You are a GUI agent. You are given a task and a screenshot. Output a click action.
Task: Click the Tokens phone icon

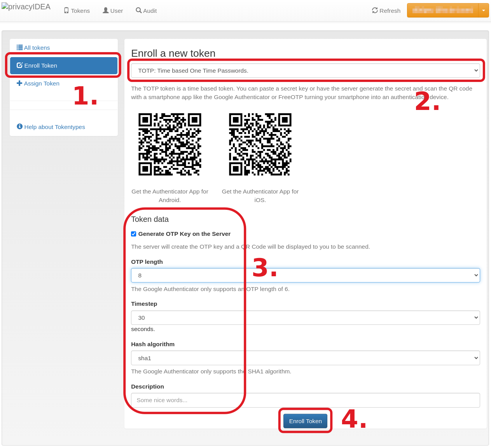coord(66,10)
